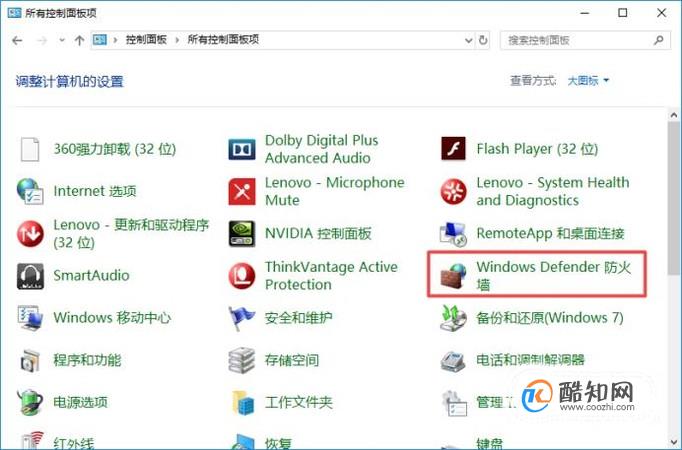Open NVIDIA 控制面板 link
Screen dimensions: 682x450
318,233
